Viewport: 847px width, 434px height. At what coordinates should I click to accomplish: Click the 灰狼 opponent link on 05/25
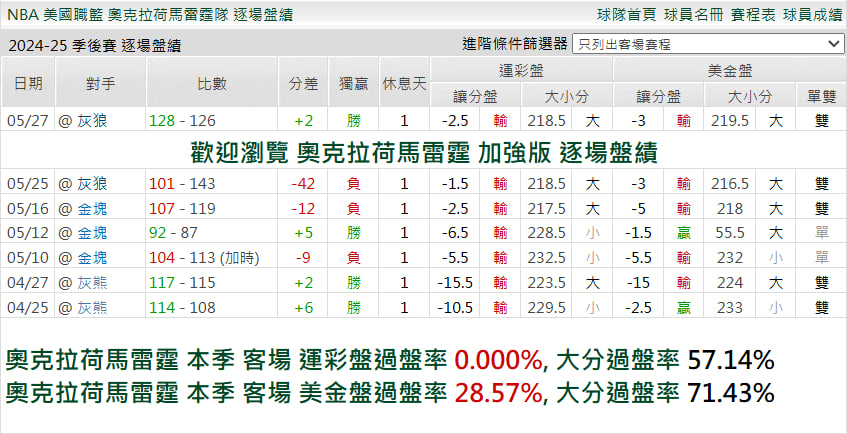[x=92, y=184]
